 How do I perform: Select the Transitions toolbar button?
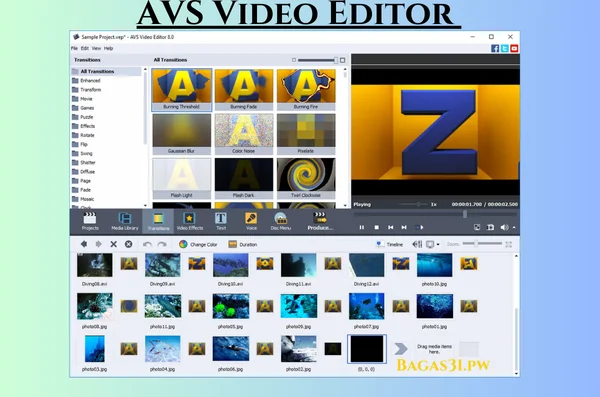pyautogui.click(x=158, y=221)
